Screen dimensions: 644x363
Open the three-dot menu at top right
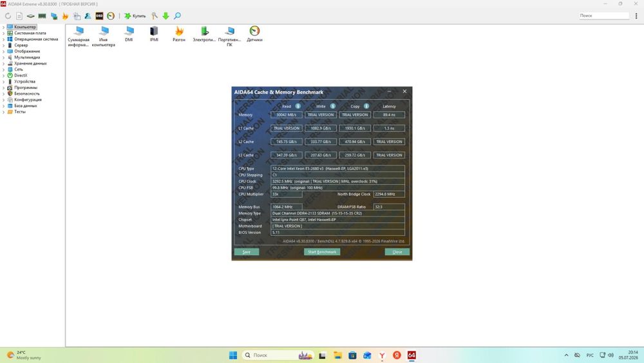[x=636, y=15]
